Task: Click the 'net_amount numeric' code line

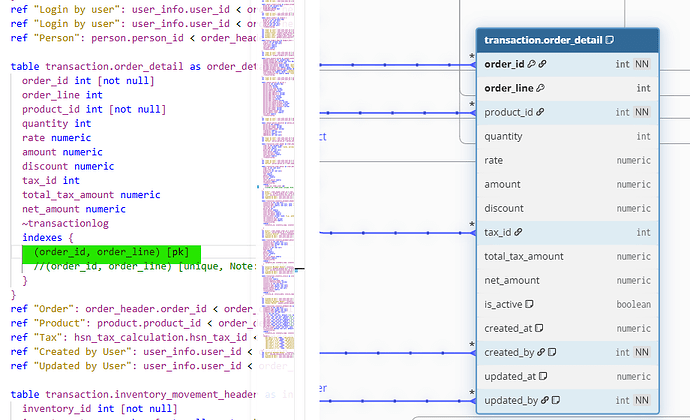Action: pyautogui.click(x=73, y=209)
